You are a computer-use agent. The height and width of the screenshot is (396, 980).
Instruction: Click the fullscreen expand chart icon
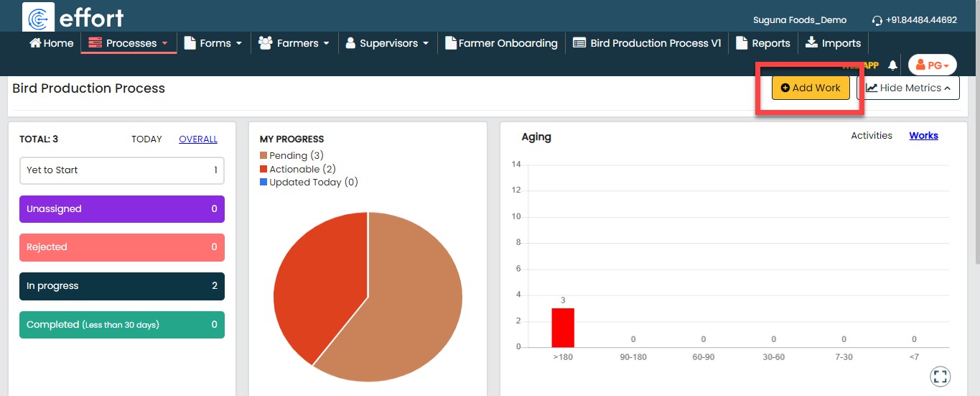940,376
